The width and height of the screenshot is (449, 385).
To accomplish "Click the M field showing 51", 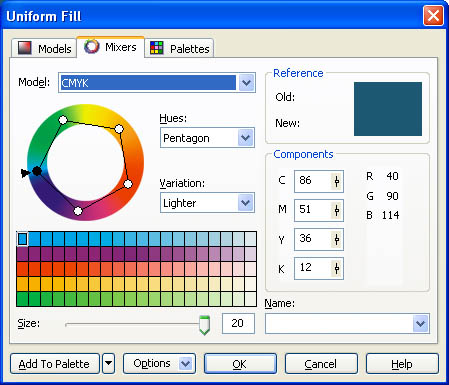I will 313,210.
